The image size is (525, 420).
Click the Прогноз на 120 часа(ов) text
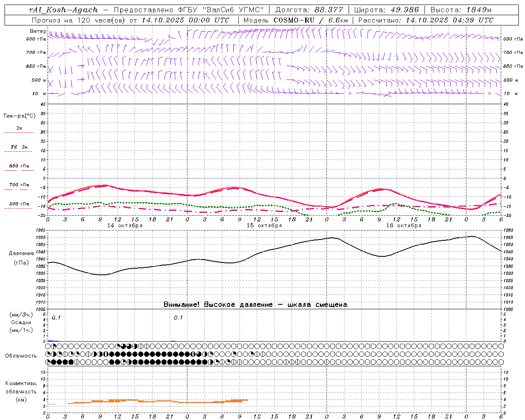79,20
